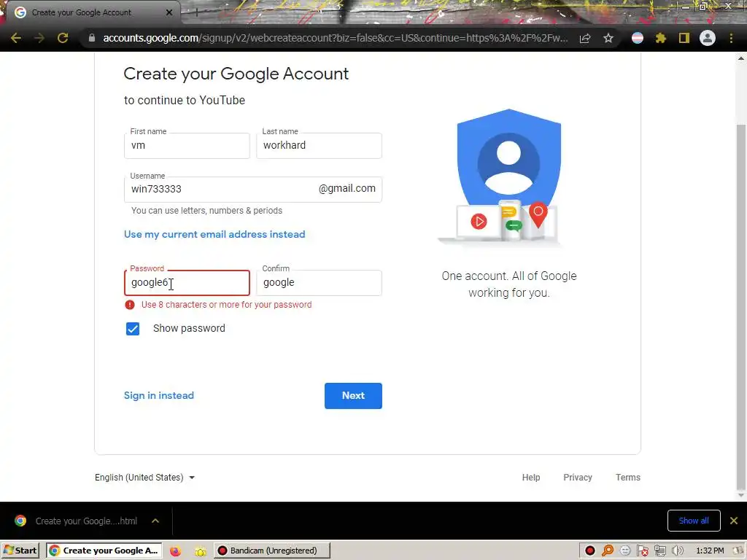Expand the download item options chevron
The image size is (747, 560).
155,521
